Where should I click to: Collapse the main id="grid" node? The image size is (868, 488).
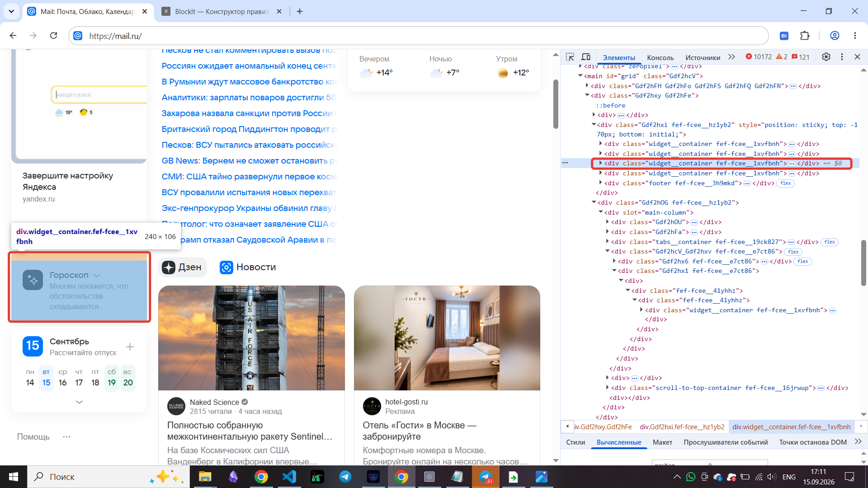click(580, 76)
